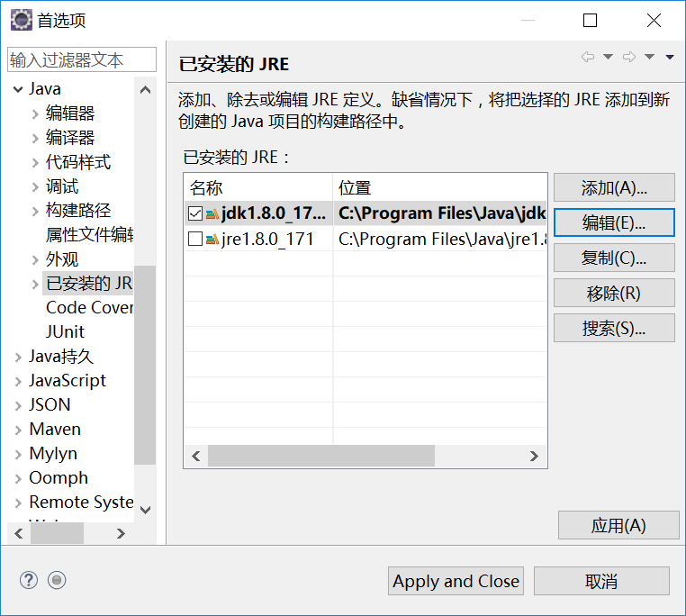Expand the 编辑器 tree node
Screen dimensions: 686x616
click(35, 114)
